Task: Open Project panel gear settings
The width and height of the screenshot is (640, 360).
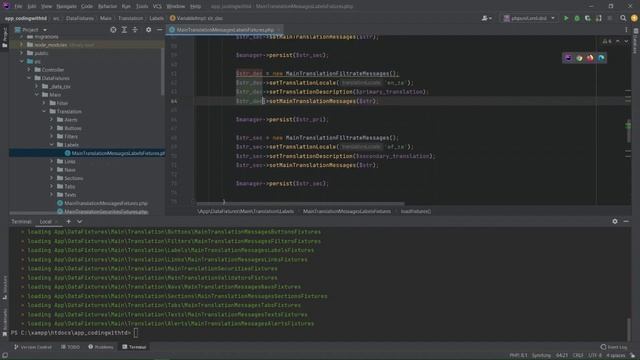Action: [149, 30]
